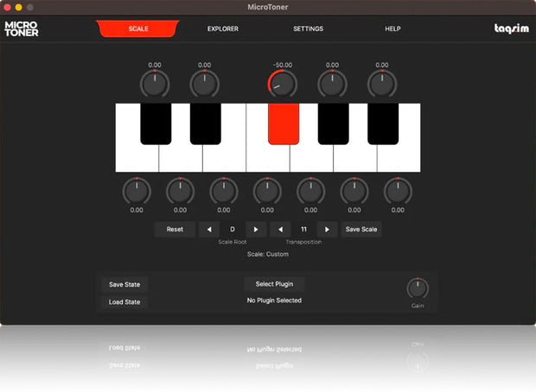The image size is (536, 392).
Task: Click the Save State button
Action: pos(124,284)
